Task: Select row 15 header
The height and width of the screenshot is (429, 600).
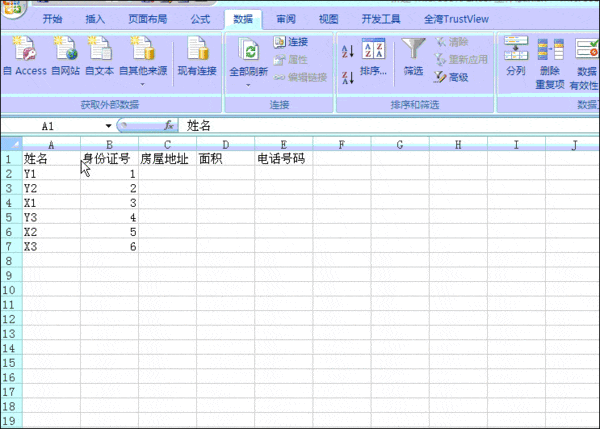Action: point(9,362)
